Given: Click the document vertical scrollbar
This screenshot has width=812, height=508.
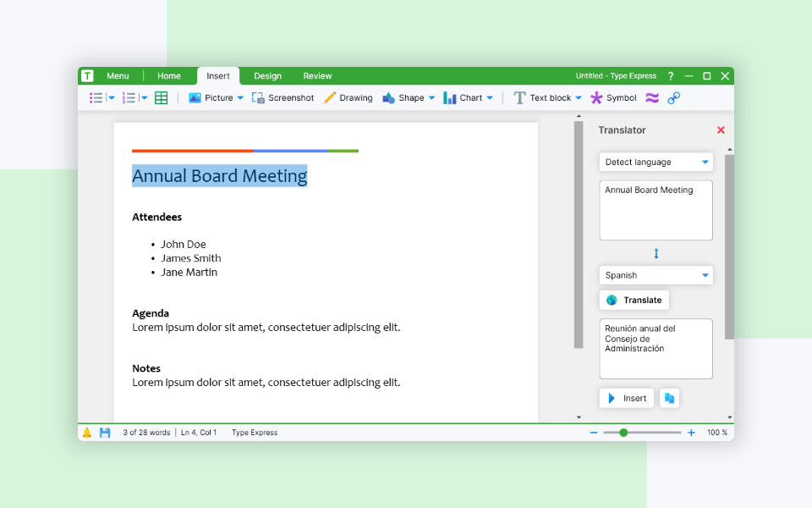Looking at the screenshot, I should 579,235.
